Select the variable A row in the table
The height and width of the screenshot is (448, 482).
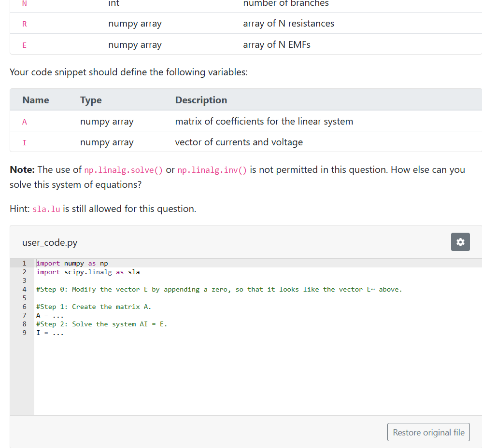pos(193,121)
